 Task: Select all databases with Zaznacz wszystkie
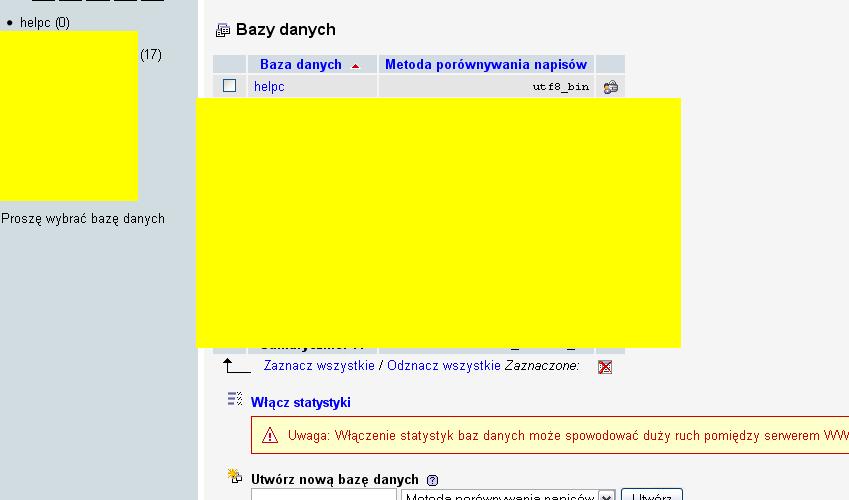tap(319, 366)
